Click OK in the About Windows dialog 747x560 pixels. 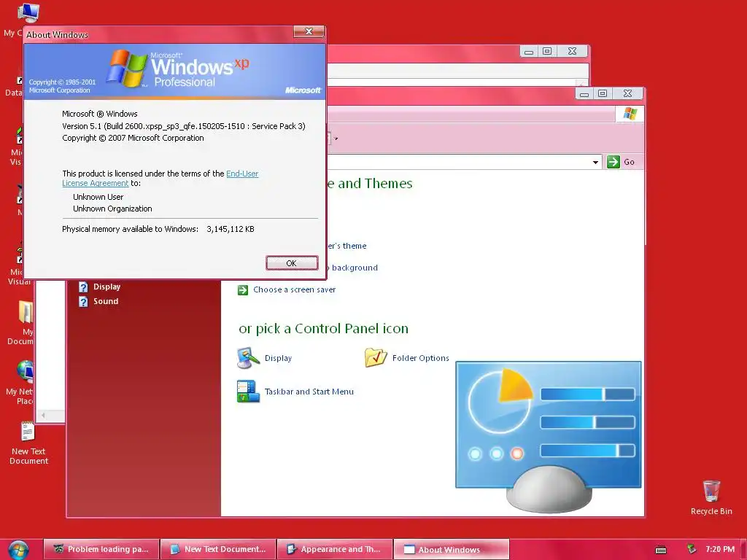coord(292,262)
